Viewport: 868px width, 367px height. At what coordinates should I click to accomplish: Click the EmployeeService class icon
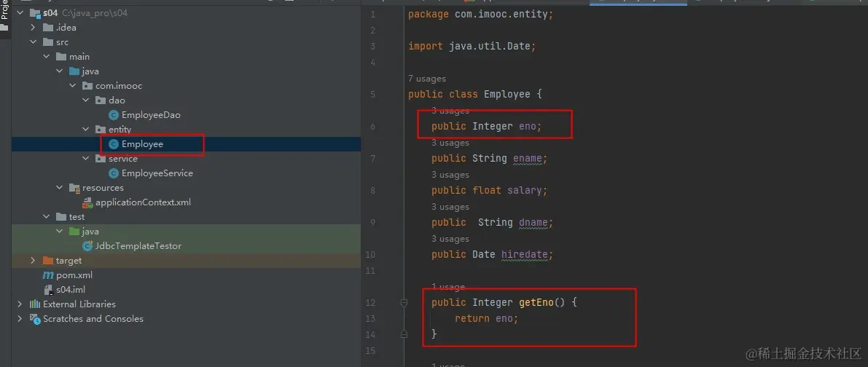tap(114, 173)
